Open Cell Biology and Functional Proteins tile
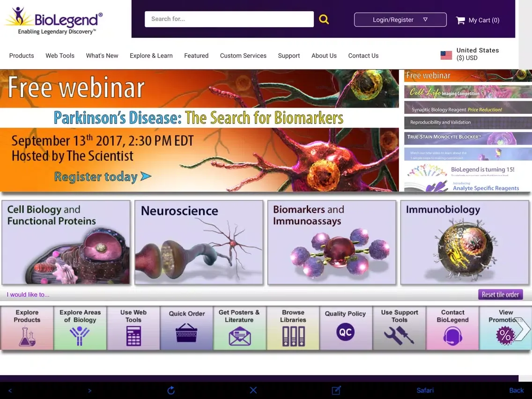Screen dimensions: 532x399 coord(66,242)
